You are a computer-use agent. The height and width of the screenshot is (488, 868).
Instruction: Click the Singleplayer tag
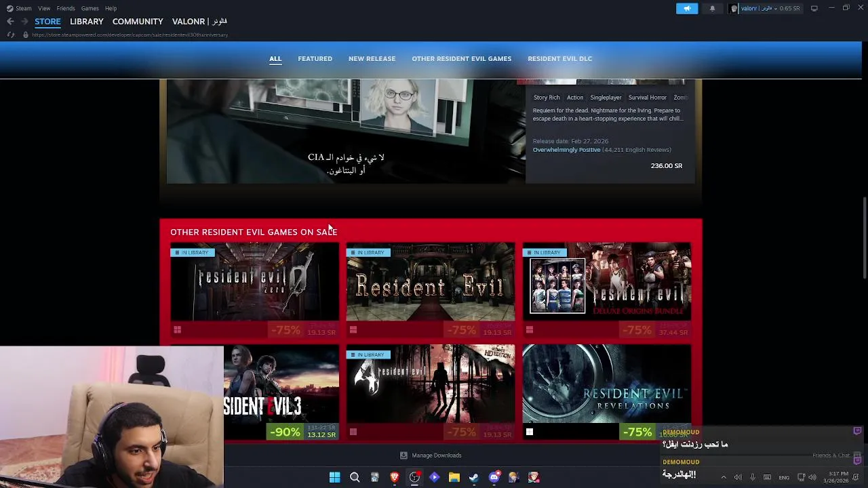pyautogui.click(x=606, y=98)
